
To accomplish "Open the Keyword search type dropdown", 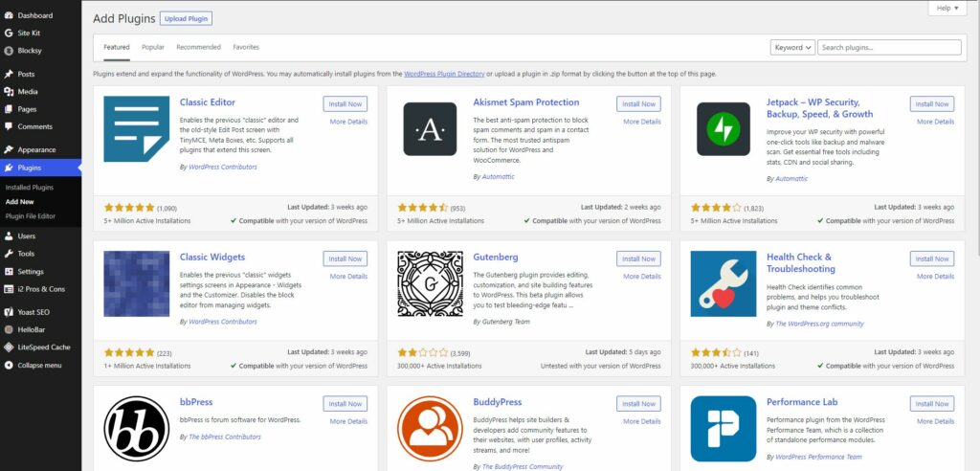I will [792, 47].
